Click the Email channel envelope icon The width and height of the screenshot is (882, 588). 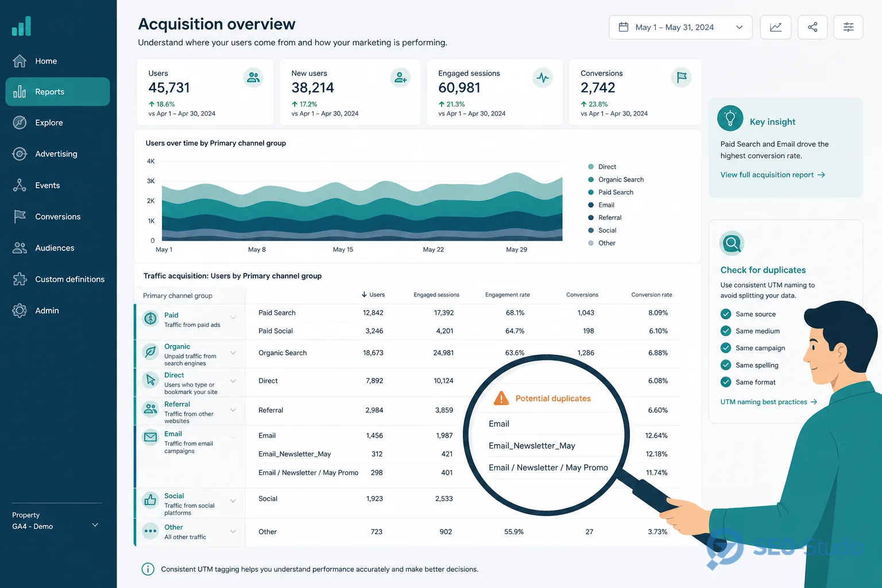pos(150,437)
